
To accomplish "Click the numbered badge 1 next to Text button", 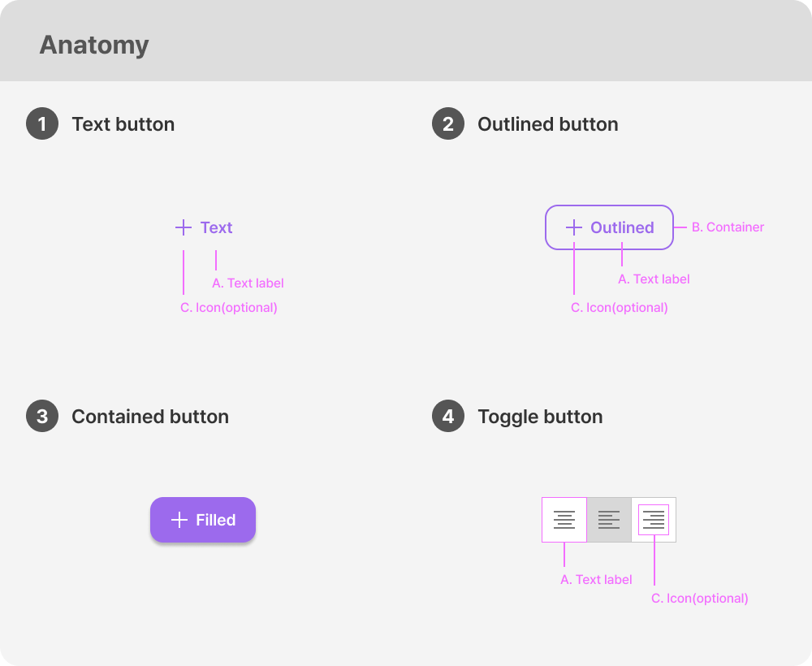I will click(x=42, y=123).
